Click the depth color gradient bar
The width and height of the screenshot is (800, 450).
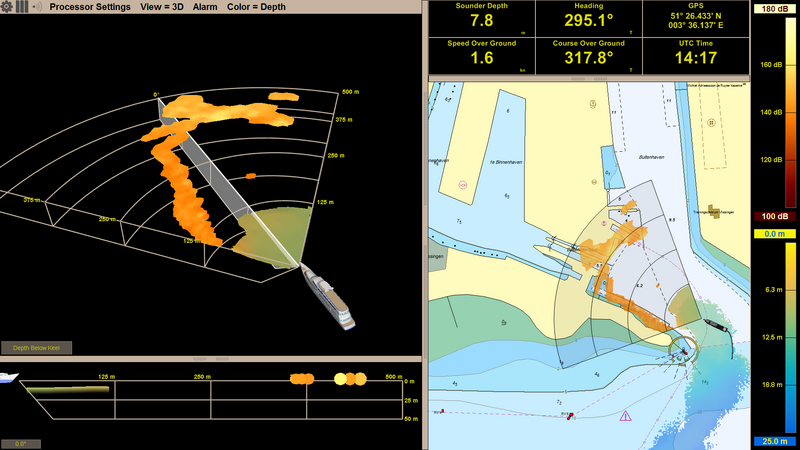790,338
